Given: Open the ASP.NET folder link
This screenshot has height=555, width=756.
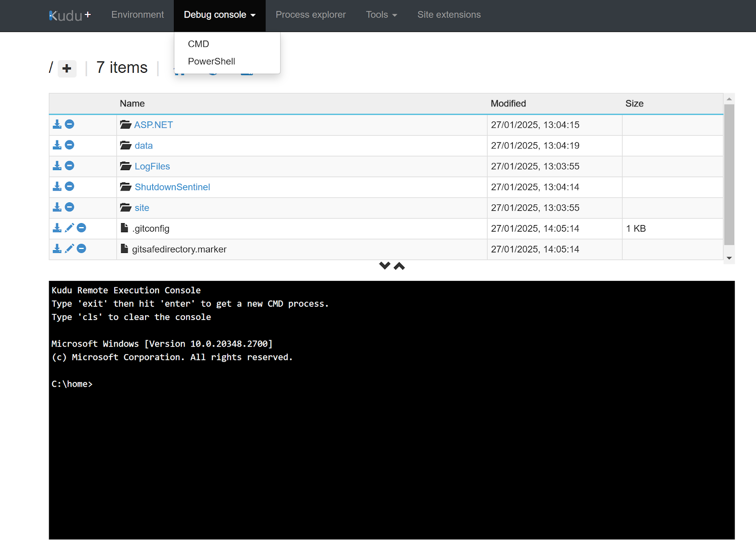Looking at the screenshot, I should click(x=154, y=125).
